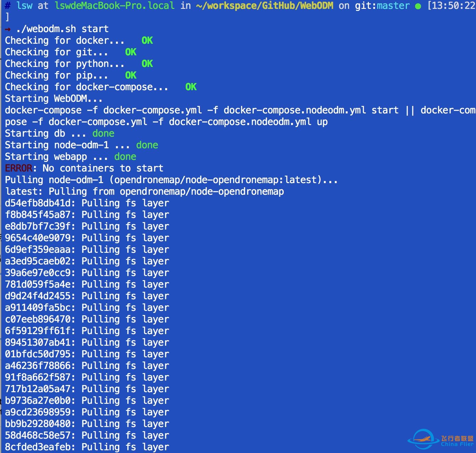Click layer hash d9d24f4d2455
The height and width of the screenshot is (453, 476).
[x=38, y=296]
